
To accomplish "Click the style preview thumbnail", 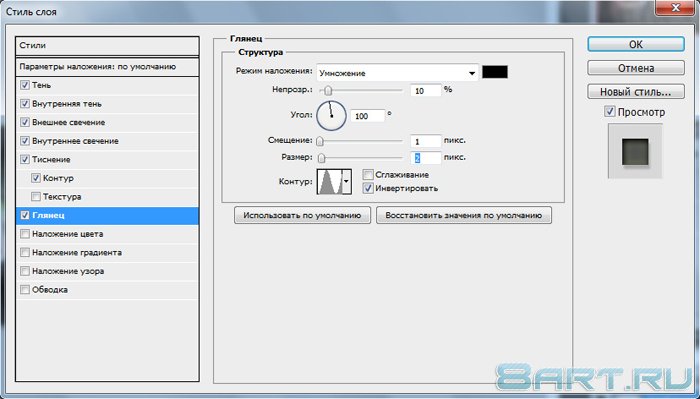I will tap(635, 152).
